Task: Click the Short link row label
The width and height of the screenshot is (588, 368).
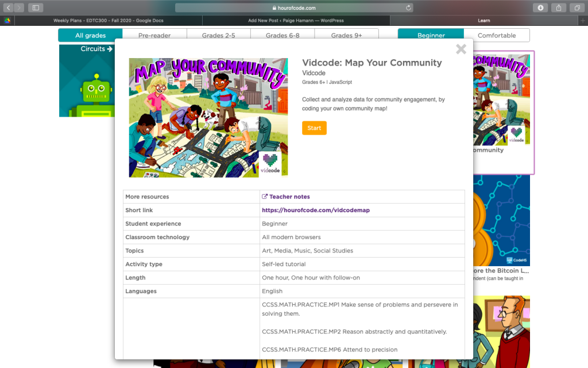Action: (x=139, y=210)
